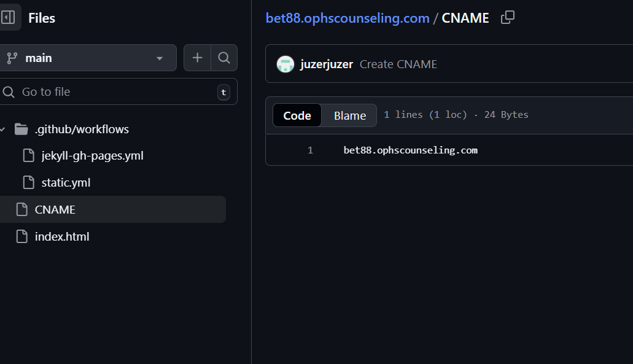Open the Create CNAME commit message

coord(398,64)
